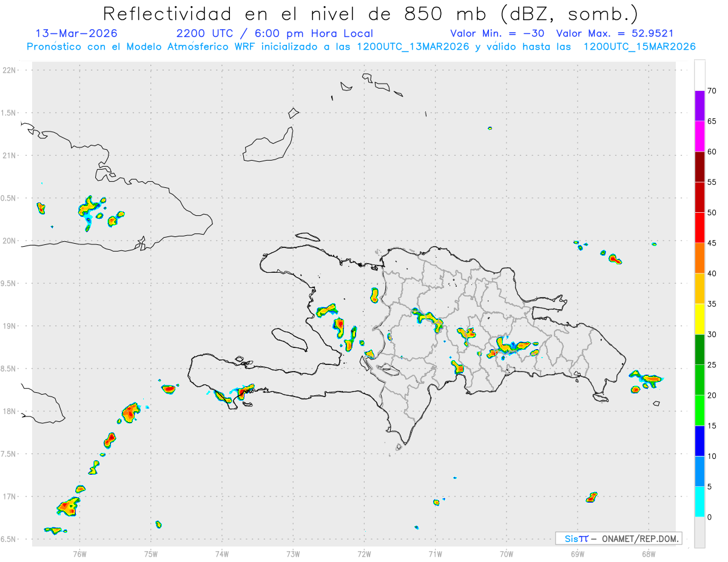Pick the purple 65-70 dBZ colorbar segment
728x562 pixels.
[699, 105]
